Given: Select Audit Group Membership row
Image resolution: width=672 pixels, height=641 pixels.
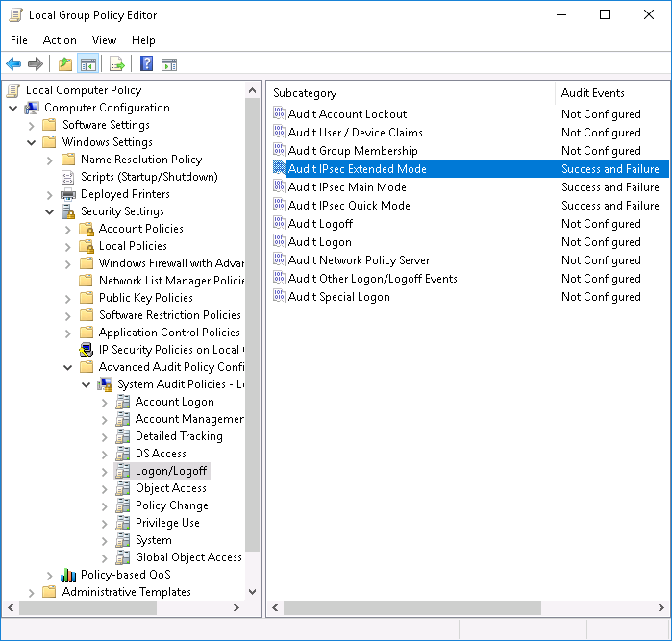Looking at the screenshot, I should coord(470,150).
